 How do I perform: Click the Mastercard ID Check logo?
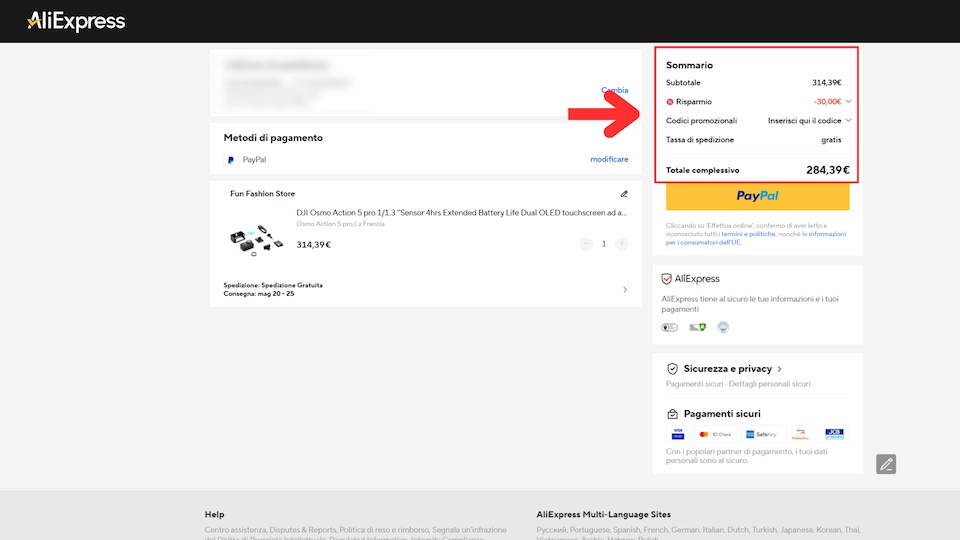716,434
